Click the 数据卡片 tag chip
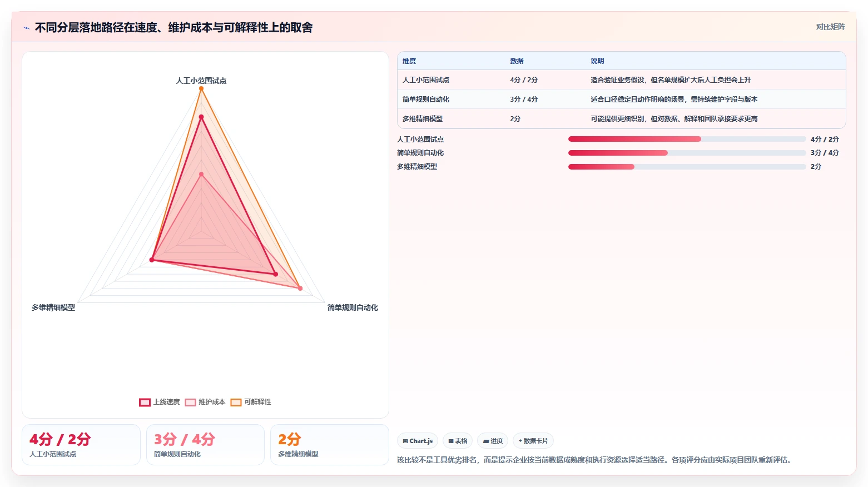This screenshot has width=868, height=487. coord(533,441)
